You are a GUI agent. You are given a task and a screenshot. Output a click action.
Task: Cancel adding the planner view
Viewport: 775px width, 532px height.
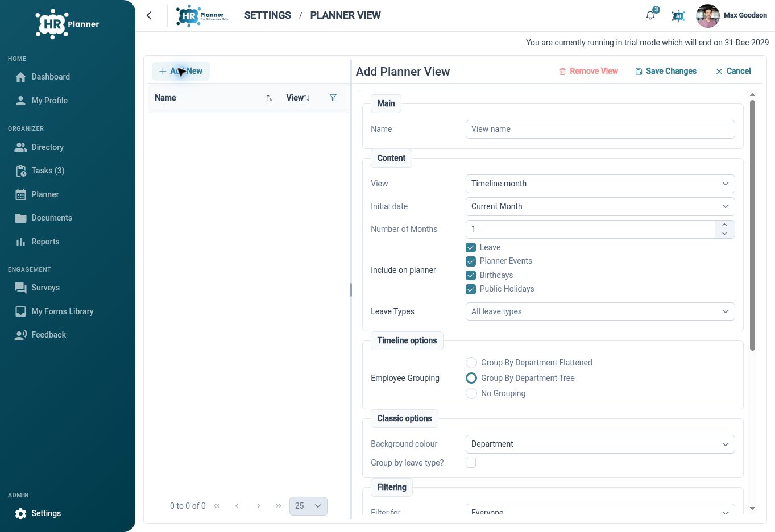[733, 71]
